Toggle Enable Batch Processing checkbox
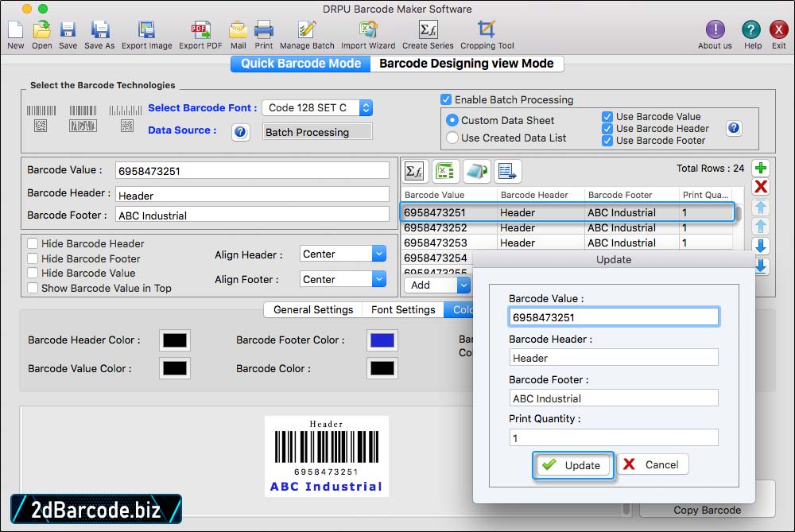The height and width of the screenshot is (532, 795). 446,99
